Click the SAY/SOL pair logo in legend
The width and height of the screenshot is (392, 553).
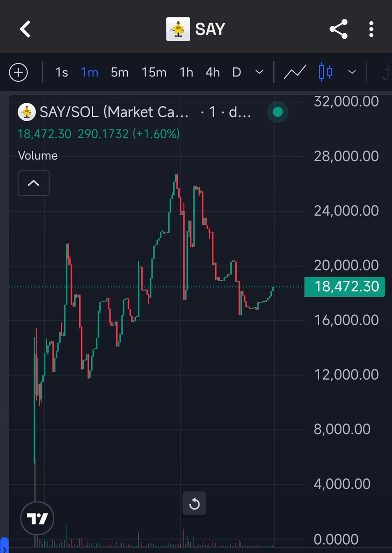[x=27, y=112]
